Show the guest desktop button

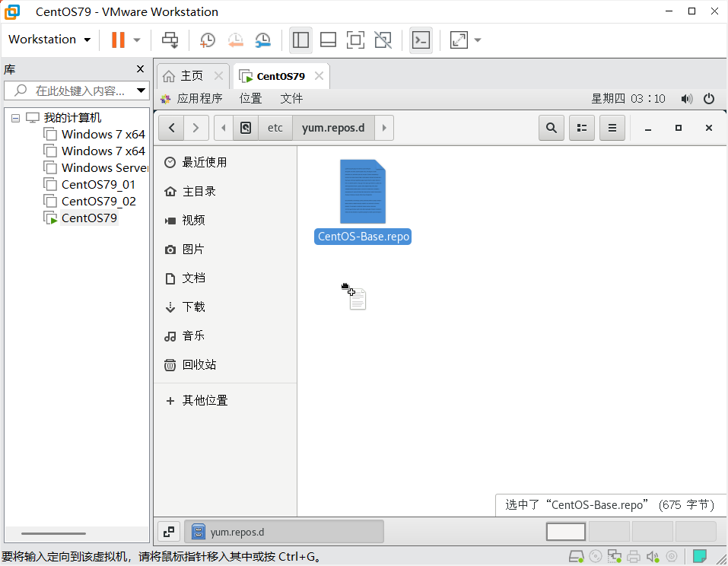169,532
